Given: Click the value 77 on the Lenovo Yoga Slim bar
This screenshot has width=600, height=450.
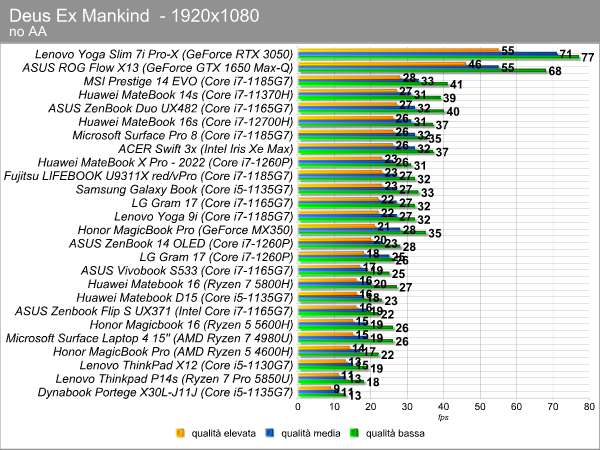Looking at the screenshot, I should click(x=587, y=58).
